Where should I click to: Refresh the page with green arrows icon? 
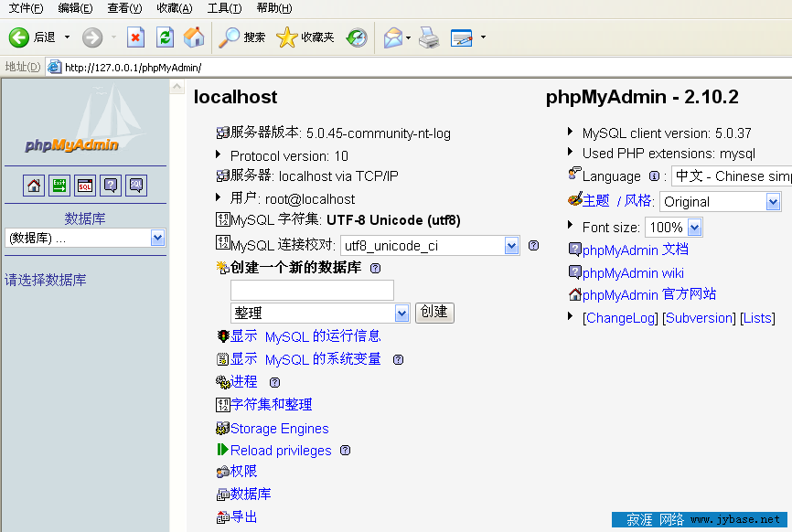pos(165,37)
